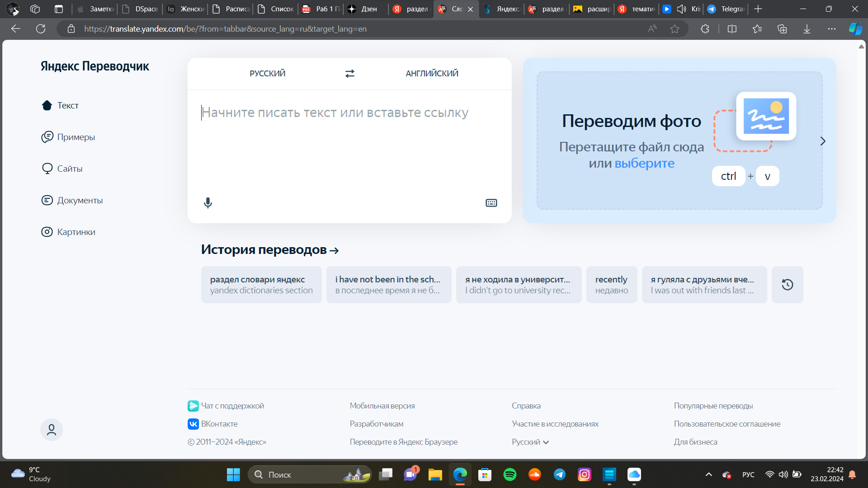Open the Текст section
Viewport: 868px width, 488px height.
60,105
